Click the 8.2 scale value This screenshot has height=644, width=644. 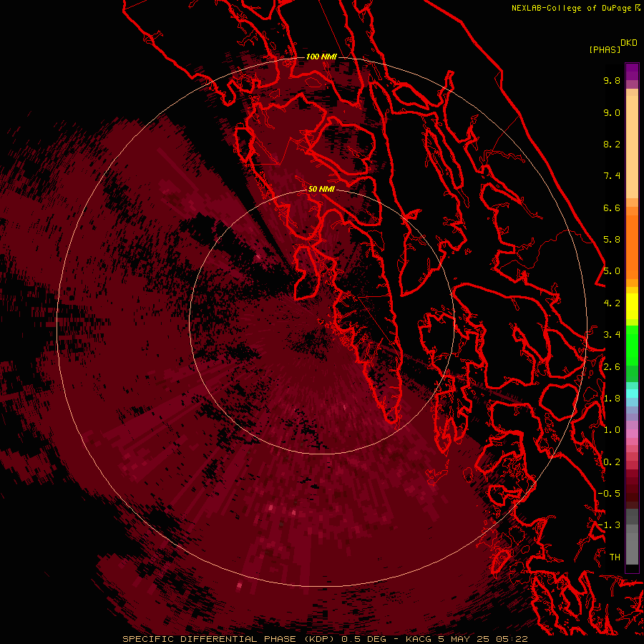click(x=612, y=144)
